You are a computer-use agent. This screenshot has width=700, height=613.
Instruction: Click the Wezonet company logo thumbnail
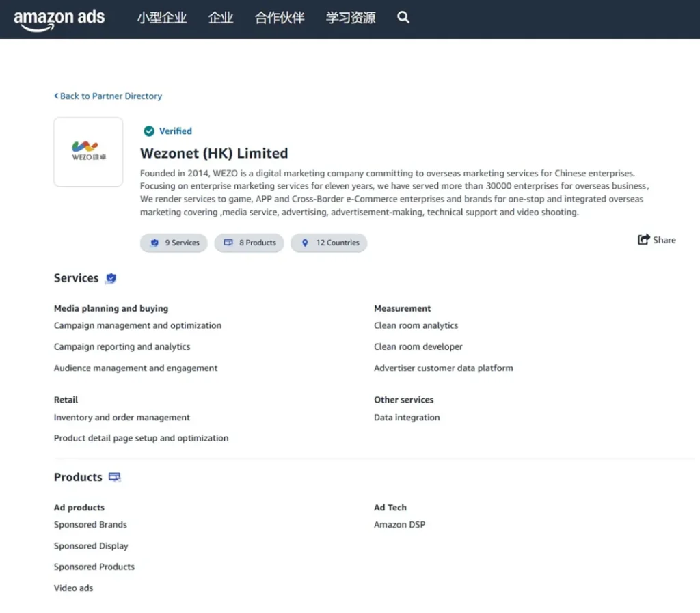(88, 152)
